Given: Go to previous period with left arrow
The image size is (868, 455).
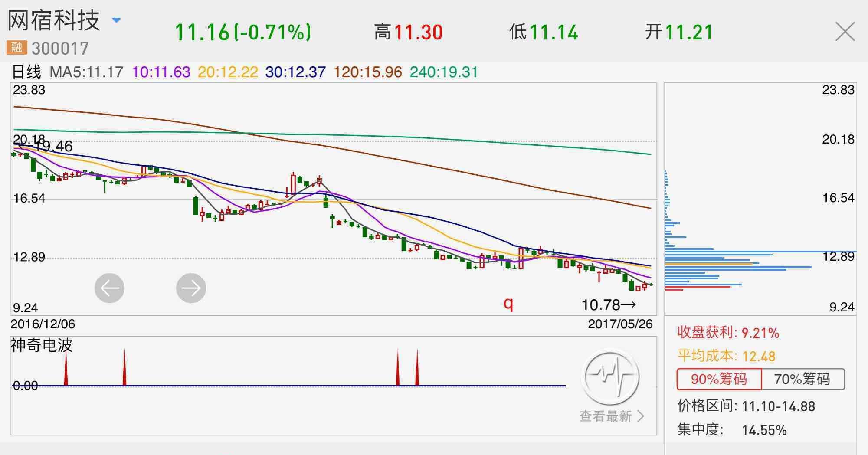Looking at the screenshot, I should (109, 288).
